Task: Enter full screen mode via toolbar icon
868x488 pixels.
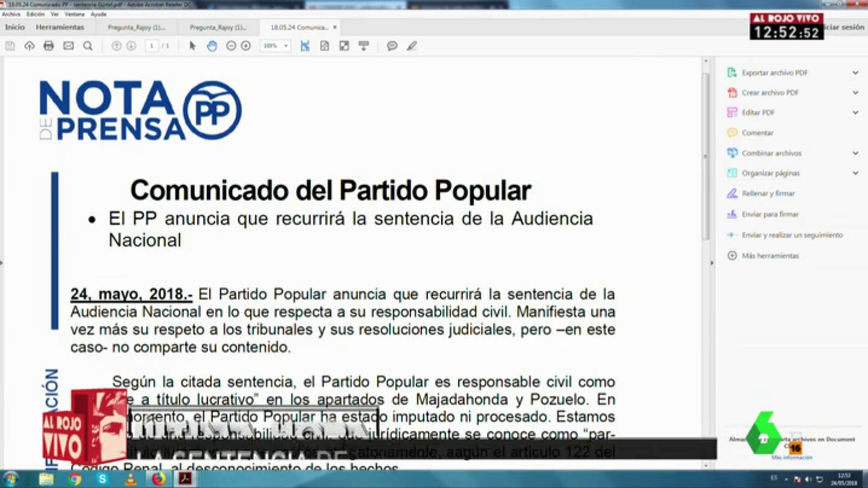Action: (x=344, y=46)
